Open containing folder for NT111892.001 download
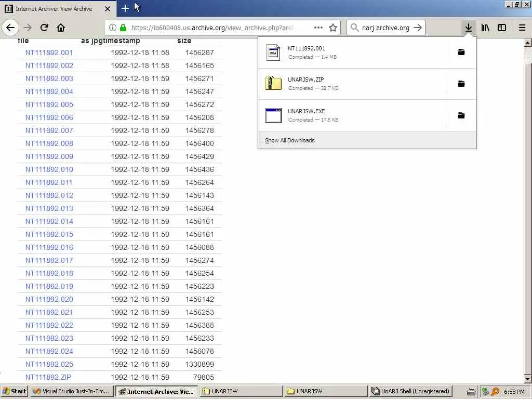The image size is (532, 399). coord(461,52)
